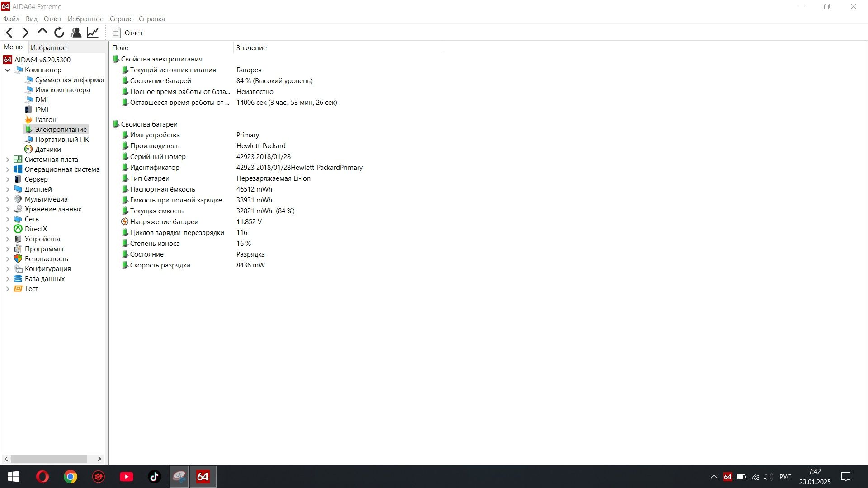
Task: Open TikTok app from taskbar
Action: pos(155,477)
